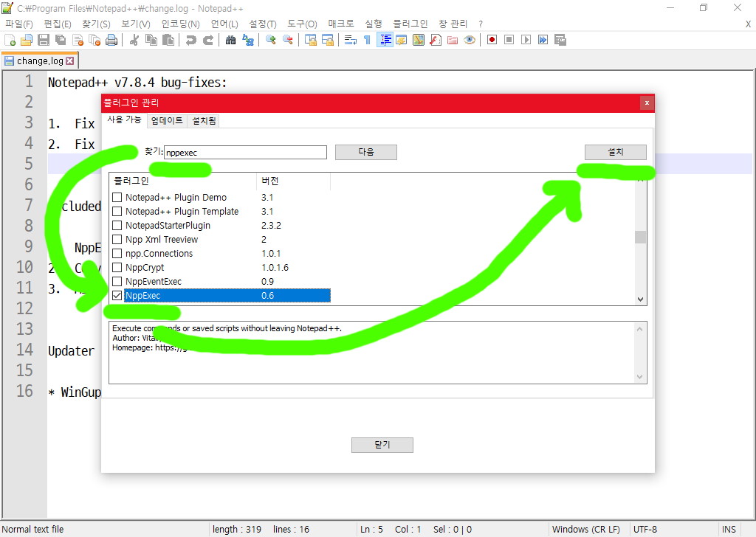Viewport: 756px width, 537px height.
Task: Check the NppCrypt checkbox
Action: click(x=117, y=267)
